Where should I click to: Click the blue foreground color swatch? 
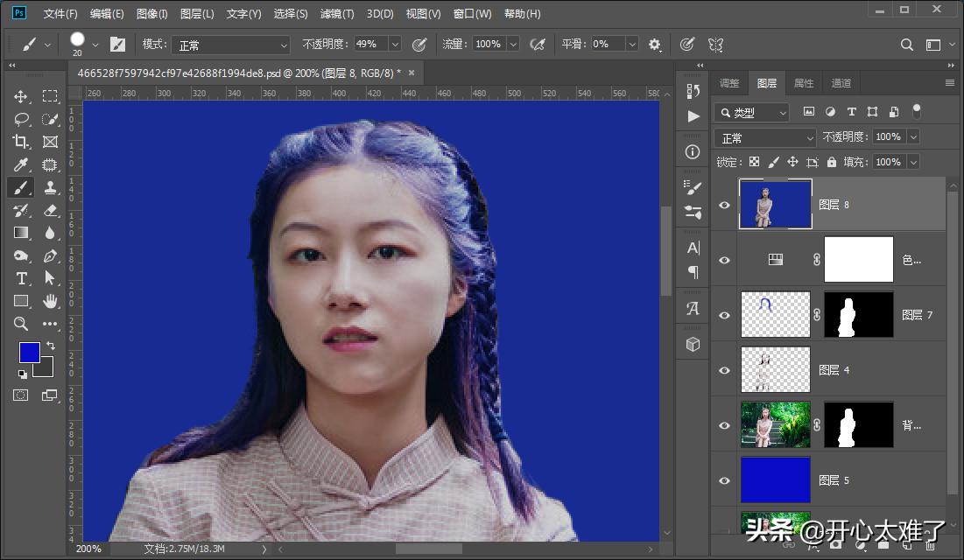tap(29, 352)
